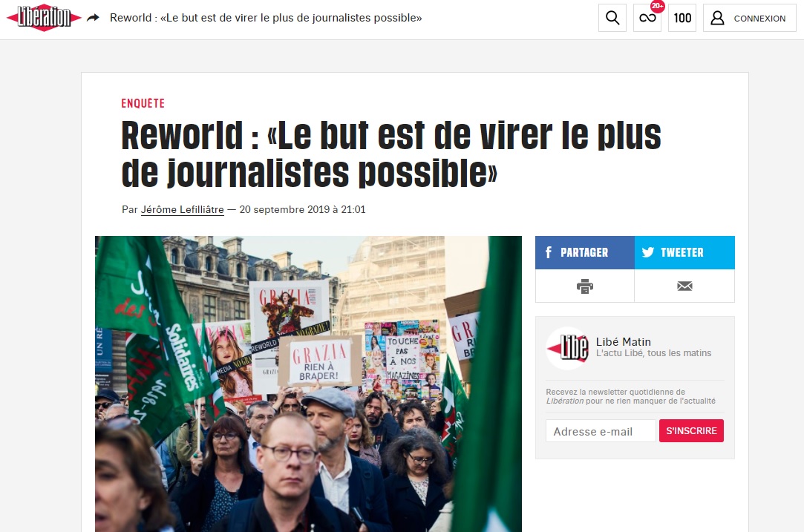Click the Twitter TWEETER button
The height and width of the screenshot is (532, 804).
[x=684, y=253]
